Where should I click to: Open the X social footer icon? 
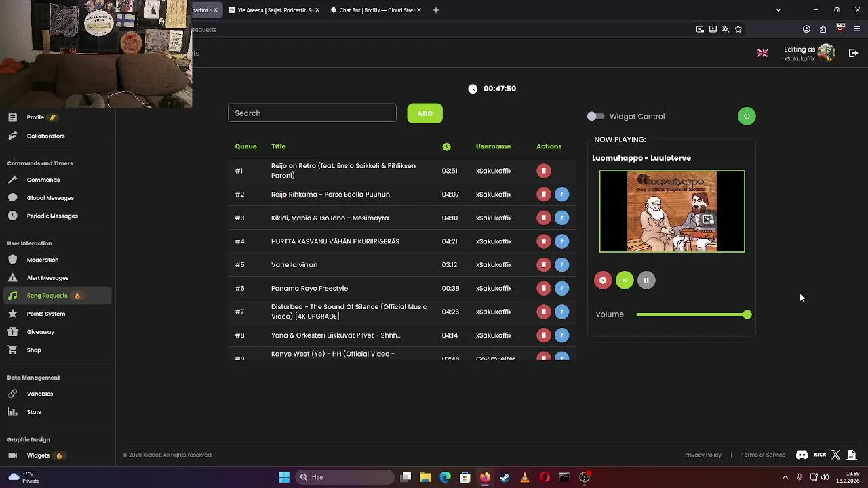(835, 455)
